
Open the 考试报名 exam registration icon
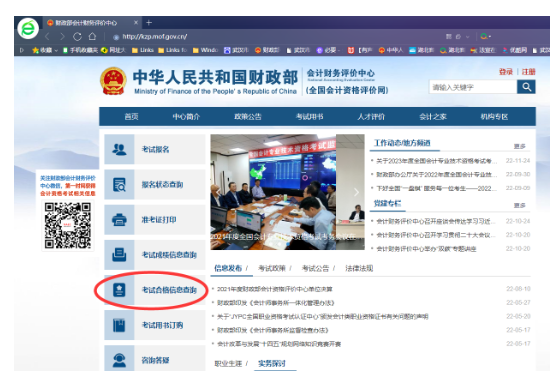[x=119, y=149]
